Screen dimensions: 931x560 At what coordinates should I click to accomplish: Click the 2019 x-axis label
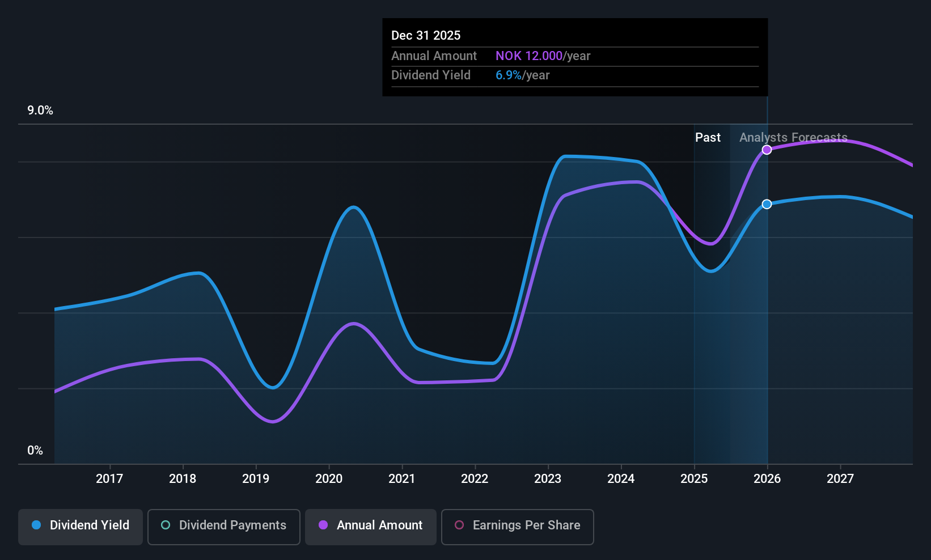(x=256, y=479)
